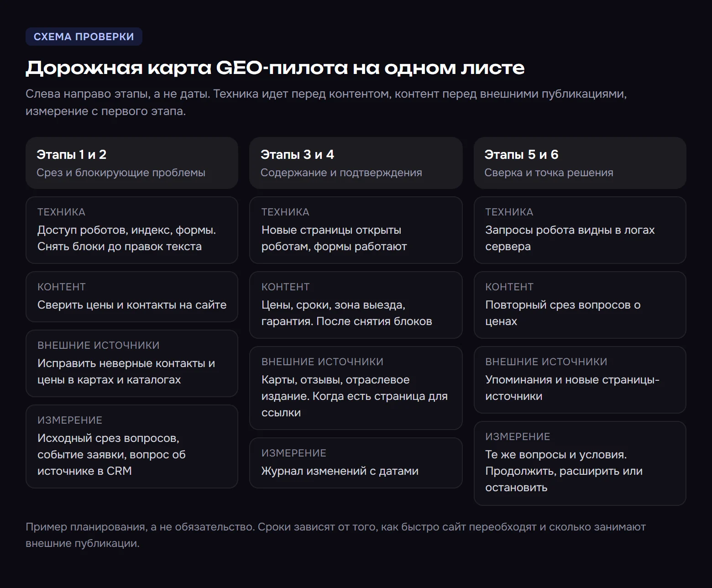
Task: Click card Повторный срез вопросов о ценах
Action: [580, 305]
